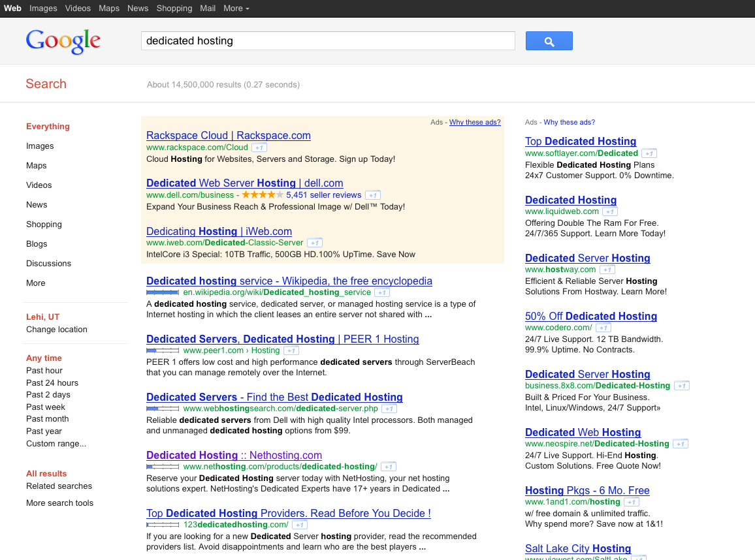Select Web in top navigation bar
The width and height of the screenshot is (755, 560).
pyautogui.click(x=12, y=8)
